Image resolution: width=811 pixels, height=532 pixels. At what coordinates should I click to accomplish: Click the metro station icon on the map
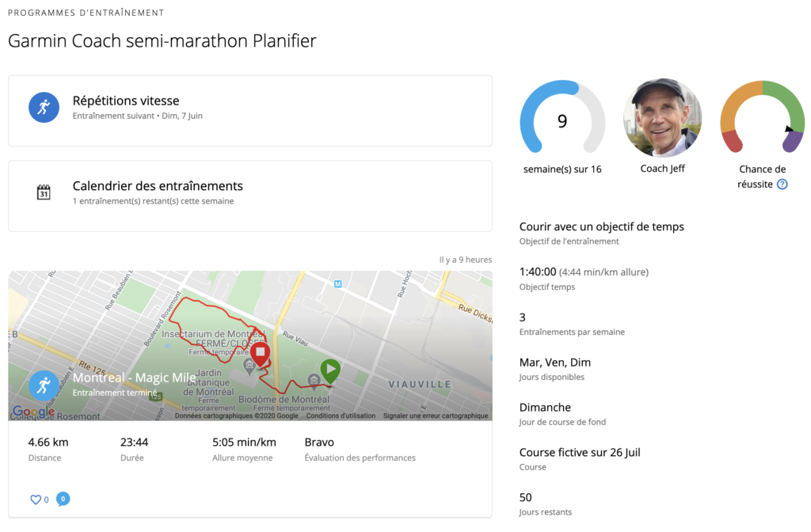337,284
